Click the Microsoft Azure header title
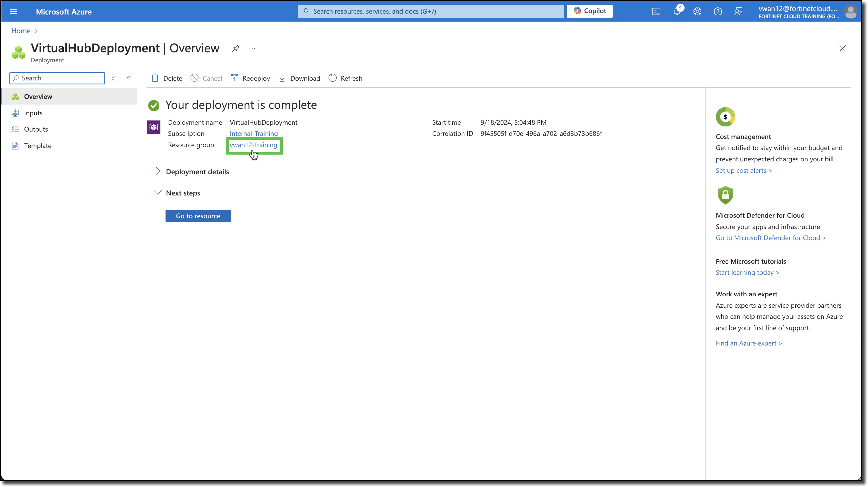Screen dimensions: 868x487 [64, 11]
